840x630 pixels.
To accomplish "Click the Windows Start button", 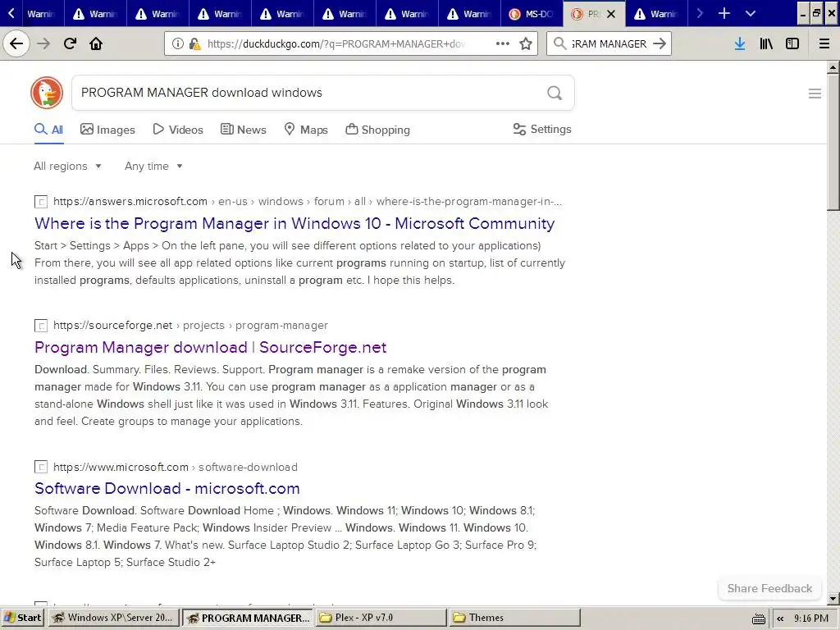I will click(23, 618).
